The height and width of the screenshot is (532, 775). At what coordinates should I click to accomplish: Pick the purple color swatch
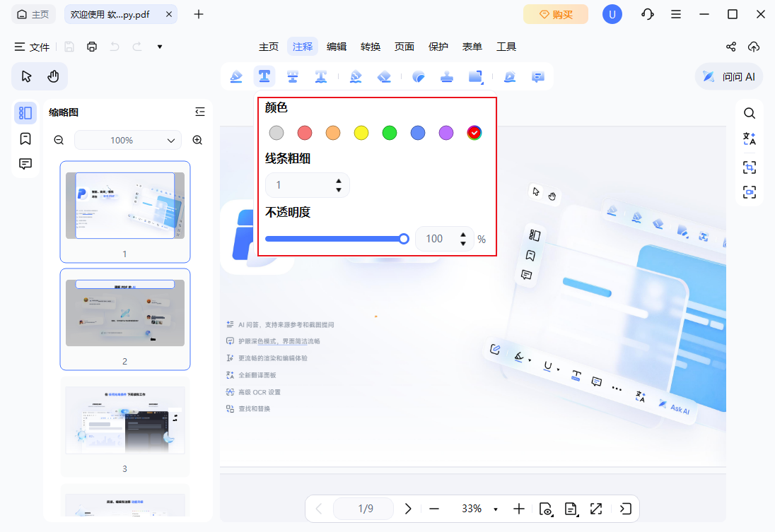(x=445, y=133)
